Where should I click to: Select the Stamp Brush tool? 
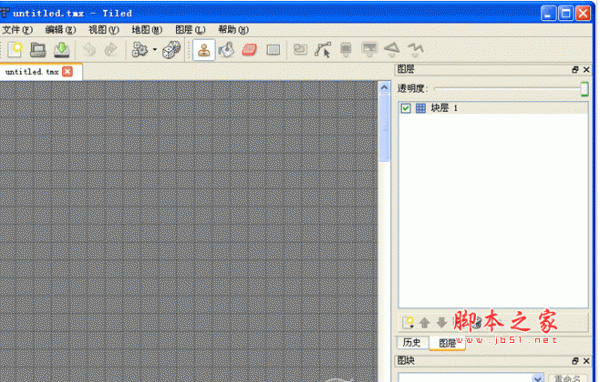tap(204, 50)
